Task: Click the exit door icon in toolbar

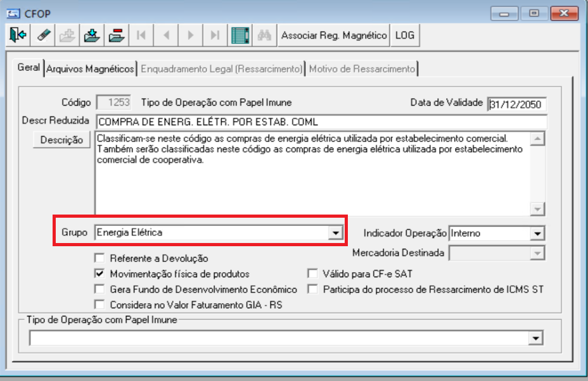Action: pyautogui.click(x=18, y=35)
